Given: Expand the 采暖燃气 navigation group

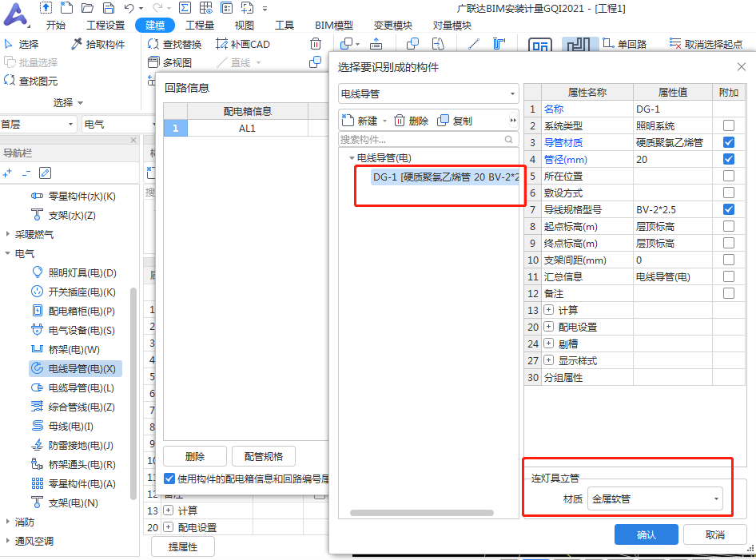Looking at the screenshot, I should pos(7,234).
